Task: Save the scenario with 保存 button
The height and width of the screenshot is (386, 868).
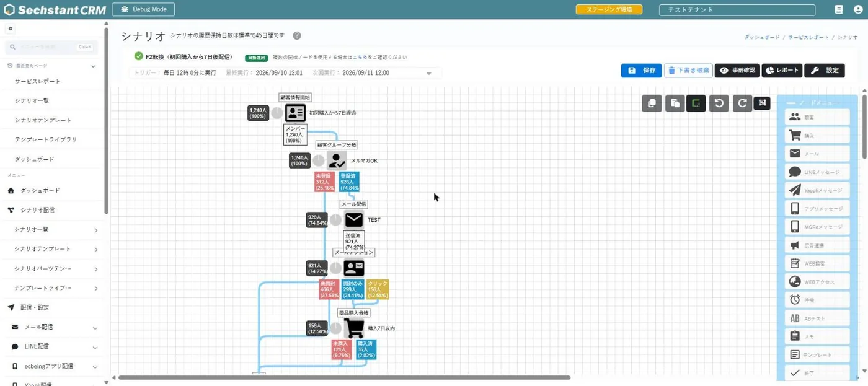Action: point(641,71)
